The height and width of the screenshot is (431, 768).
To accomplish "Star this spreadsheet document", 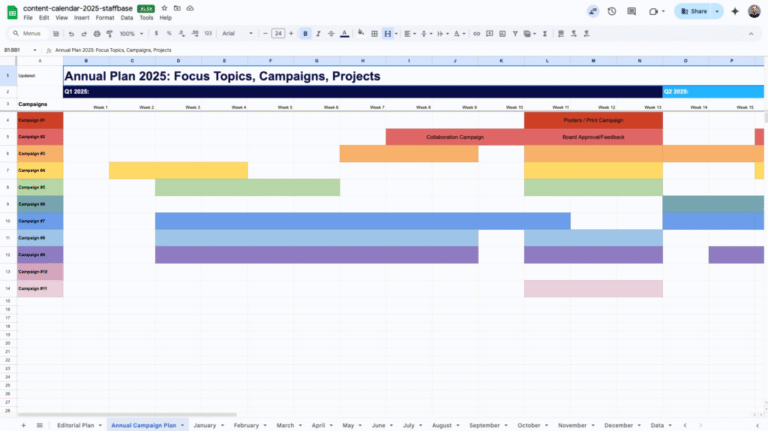I will tap(164, 8).
